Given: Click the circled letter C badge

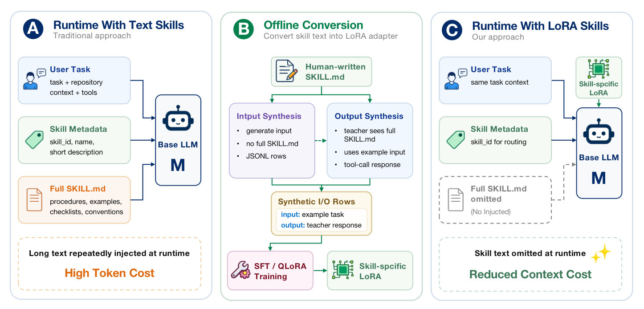Looking at the screenshot, I should (452, 30).
